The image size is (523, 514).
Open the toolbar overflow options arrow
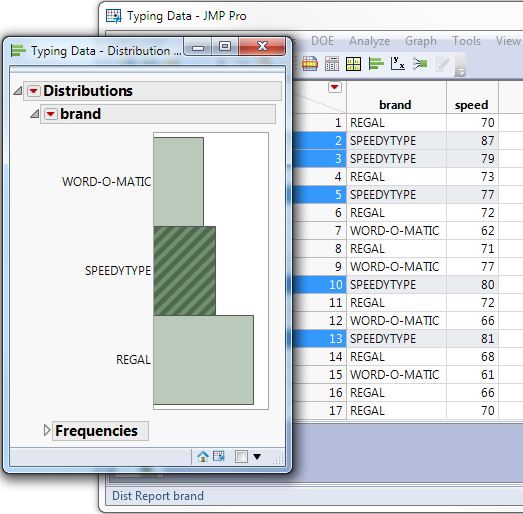point(461,71)
